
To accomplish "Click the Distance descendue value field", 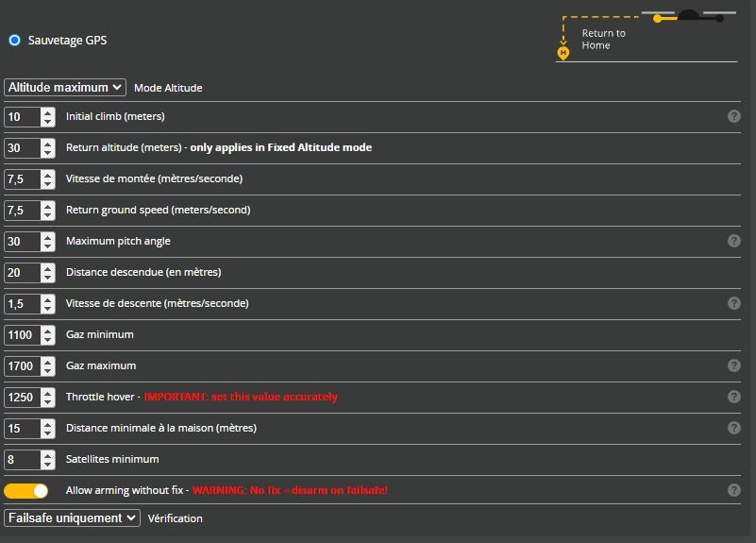I will (23, 273).
